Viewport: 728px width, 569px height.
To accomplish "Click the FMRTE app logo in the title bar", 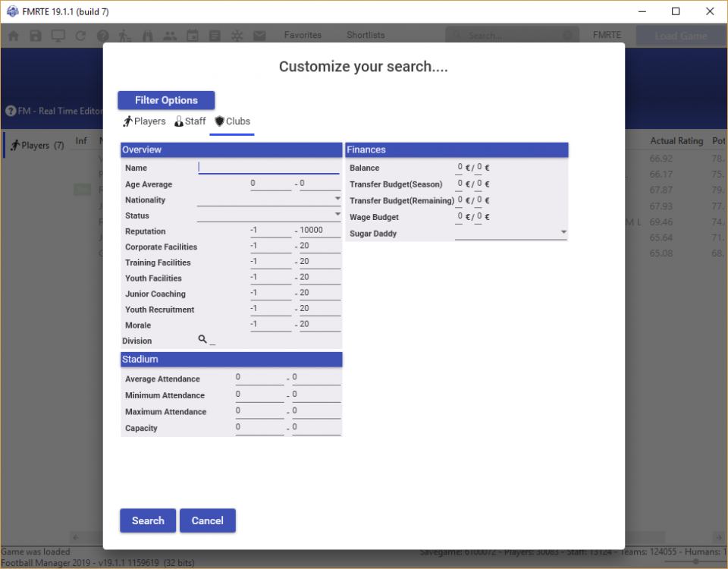I will pyautogui.click(x=12, y=11).
